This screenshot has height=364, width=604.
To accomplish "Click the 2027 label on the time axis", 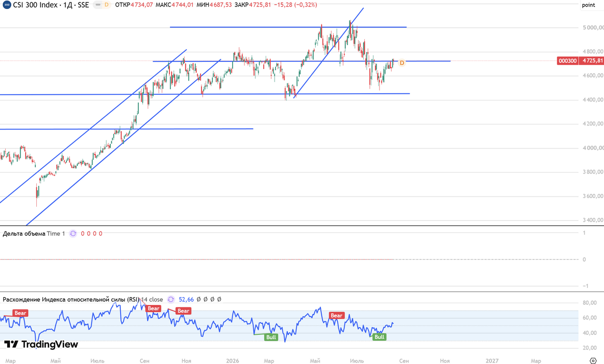I will (492, 361).
